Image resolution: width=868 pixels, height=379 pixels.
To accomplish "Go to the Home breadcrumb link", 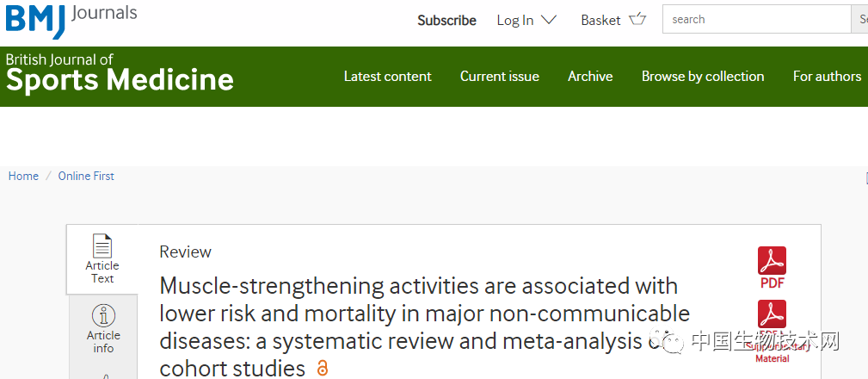I will point(23,177).
